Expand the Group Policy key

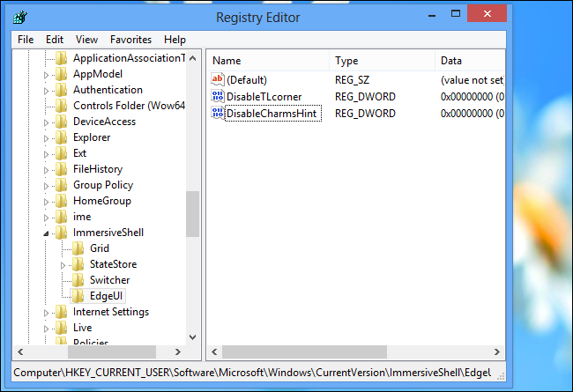(46, 186)
